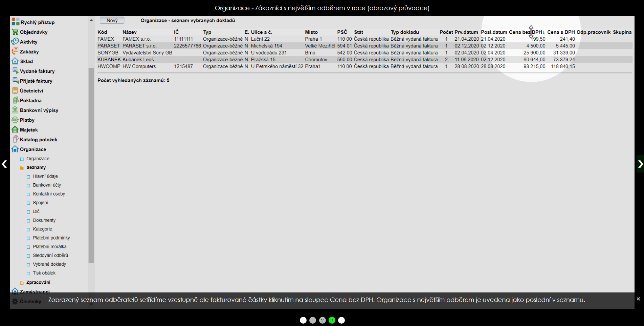Click the Sklad warehouse icon
The image size is (644, 326).
point(15,61)
